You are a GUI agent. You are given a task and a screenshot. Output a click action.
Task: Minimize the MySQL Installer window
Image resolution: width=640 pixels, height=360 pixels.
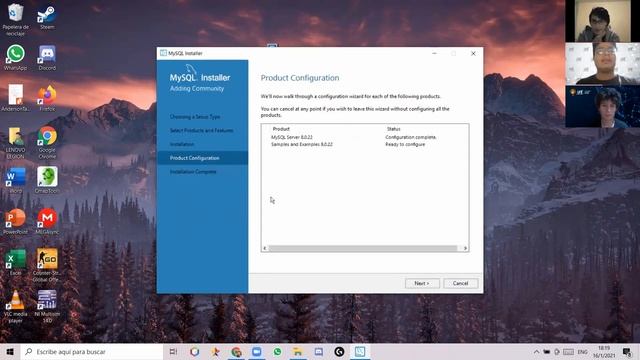434,53
